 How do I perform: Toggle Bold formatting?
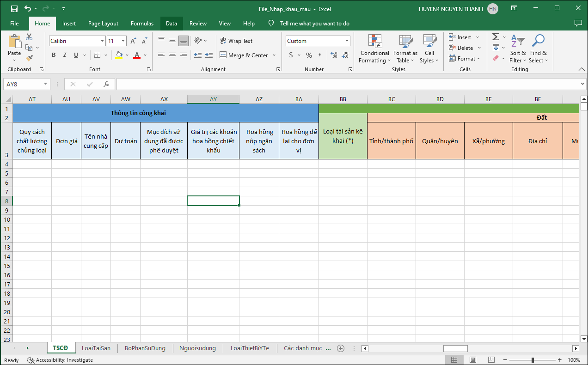pyautogui.click(x=54, y=55)
